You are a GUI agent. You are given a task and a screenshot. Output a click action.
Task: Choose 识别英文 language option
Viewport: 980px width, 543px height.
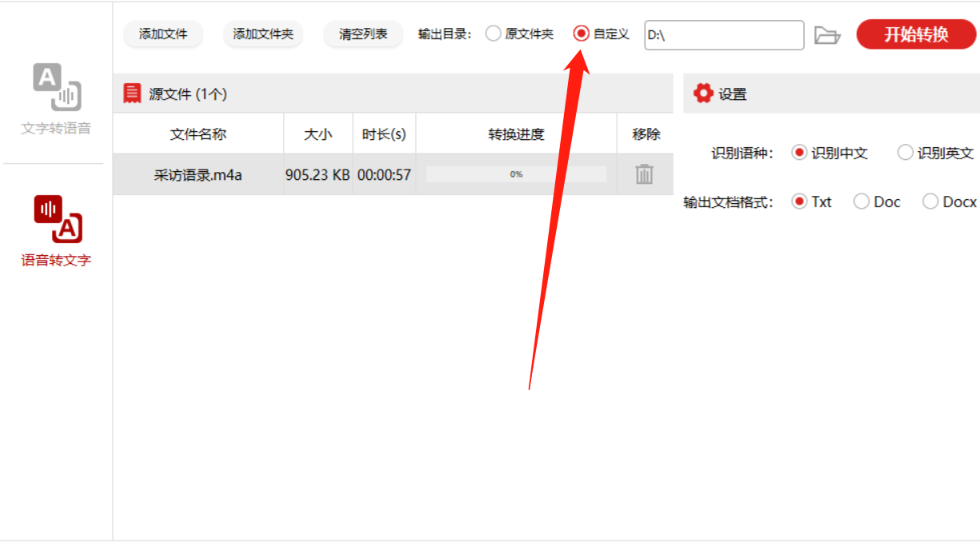(905, 153)
